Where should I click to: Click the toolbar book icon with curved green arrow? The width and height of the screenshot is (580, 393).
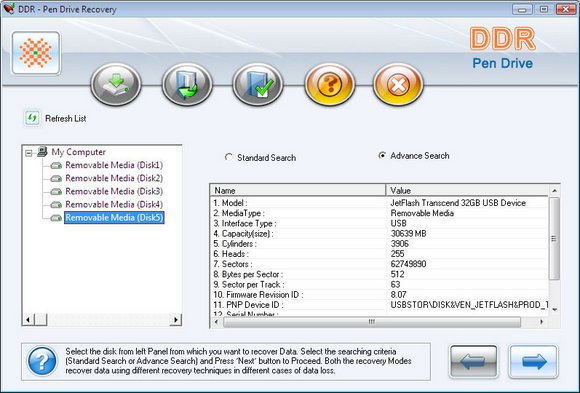187,84
